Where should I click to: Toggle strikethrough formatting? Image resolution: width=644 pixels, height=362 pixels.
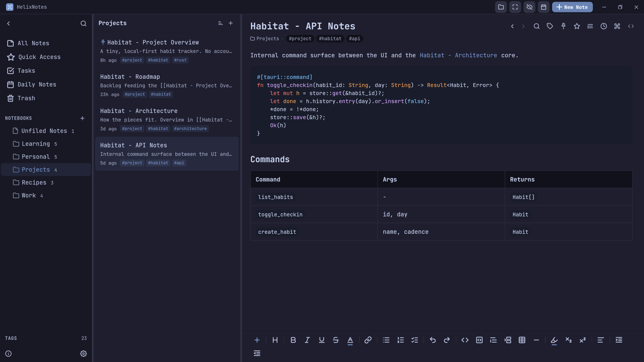[336, 340]
